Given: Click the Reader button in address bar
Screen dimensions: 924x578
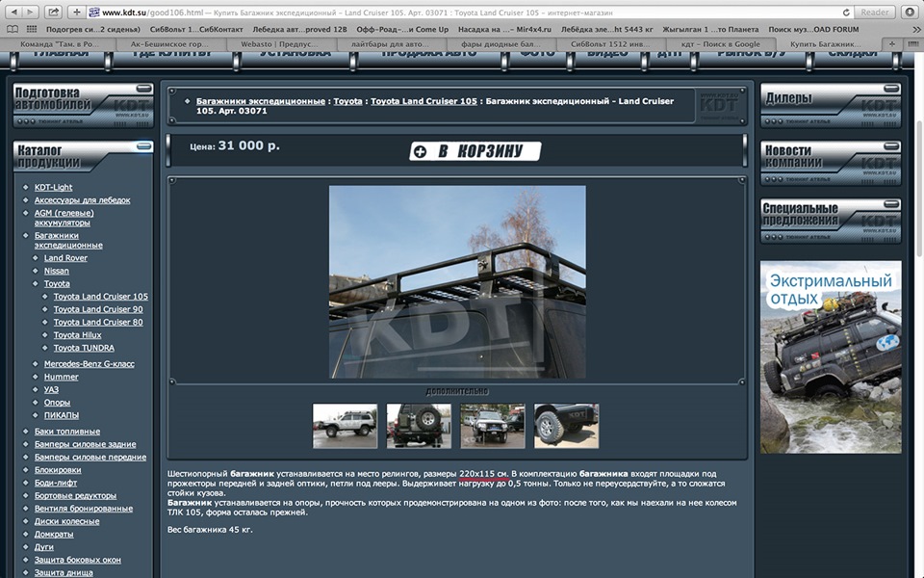Looking at the screenshot, I should [x=875, y=12].
